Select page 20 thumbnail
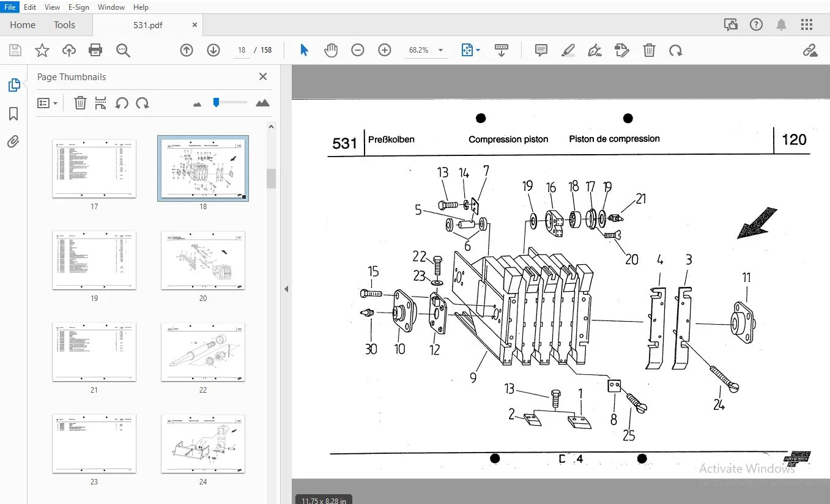Viewport: 830px width, 504px height. [203, 260]
